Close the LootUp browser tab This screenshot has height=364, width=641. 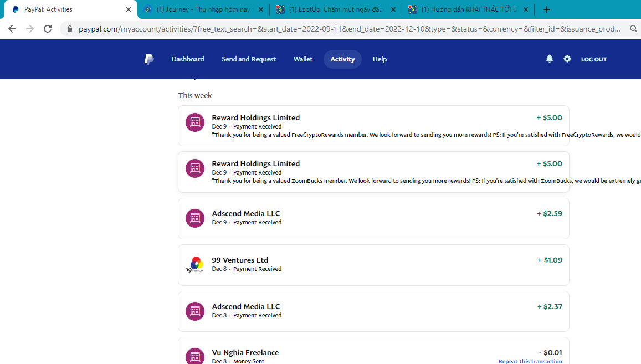[393, 9]
